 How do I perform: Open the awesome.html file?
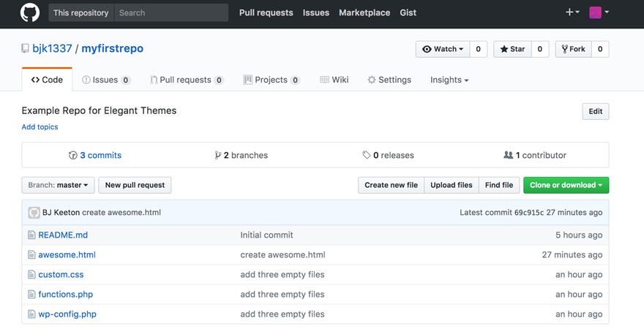67,255
